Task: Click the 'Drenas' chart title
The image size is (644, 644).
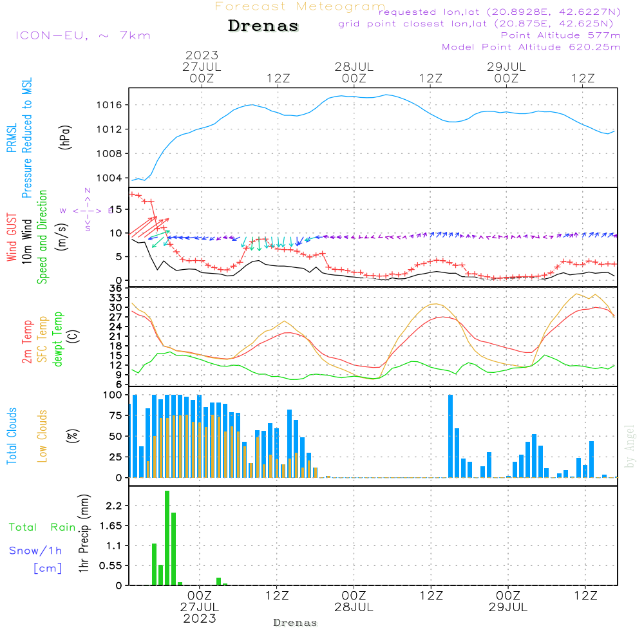Action: (x=263, y=26)
